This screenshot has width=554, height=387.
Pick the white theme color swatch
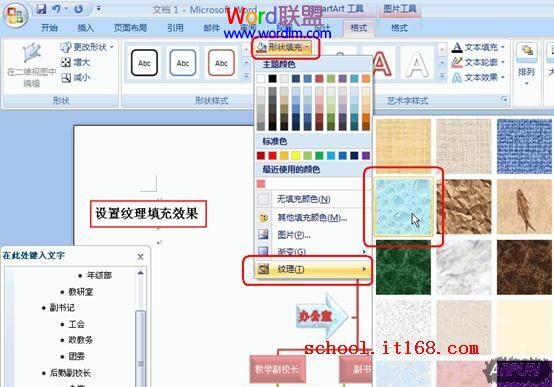261,78
